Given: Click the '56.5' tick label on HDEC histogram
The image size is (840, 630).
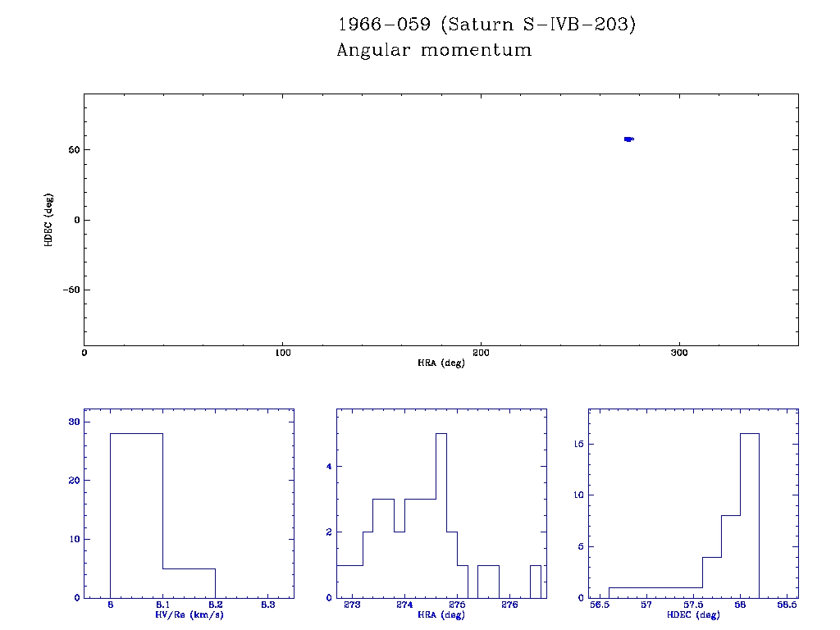Looking at the screenshot, I should pyautogui.click(x=600, y=605).
